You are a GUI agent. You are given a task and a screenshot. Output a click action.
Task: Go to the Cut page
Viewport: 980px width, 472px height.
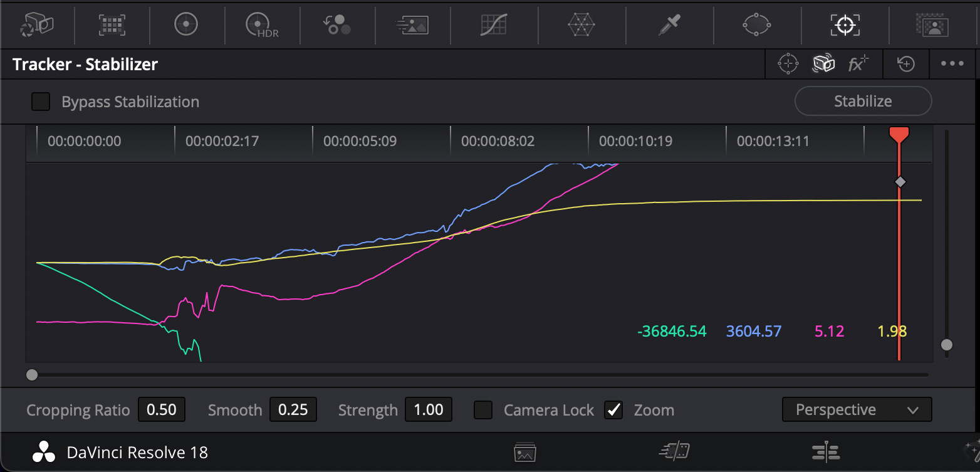point(675,451)
